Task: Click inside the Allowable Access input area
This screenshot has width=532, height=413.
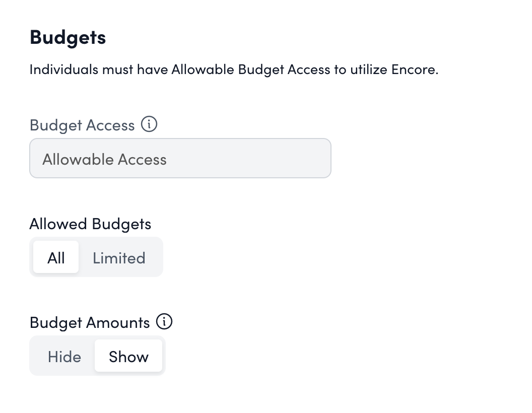Action: 180,158
